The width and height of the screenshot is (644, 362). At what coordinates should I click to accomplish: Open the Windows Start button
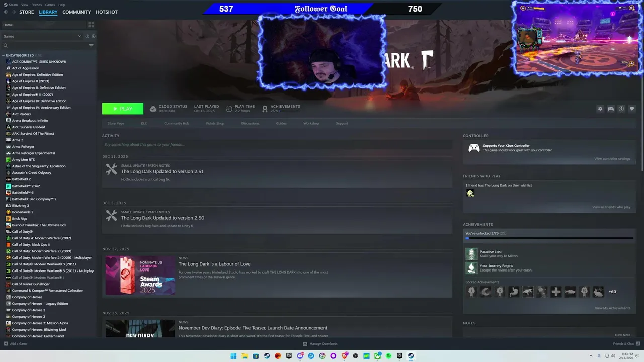(233, 356)
